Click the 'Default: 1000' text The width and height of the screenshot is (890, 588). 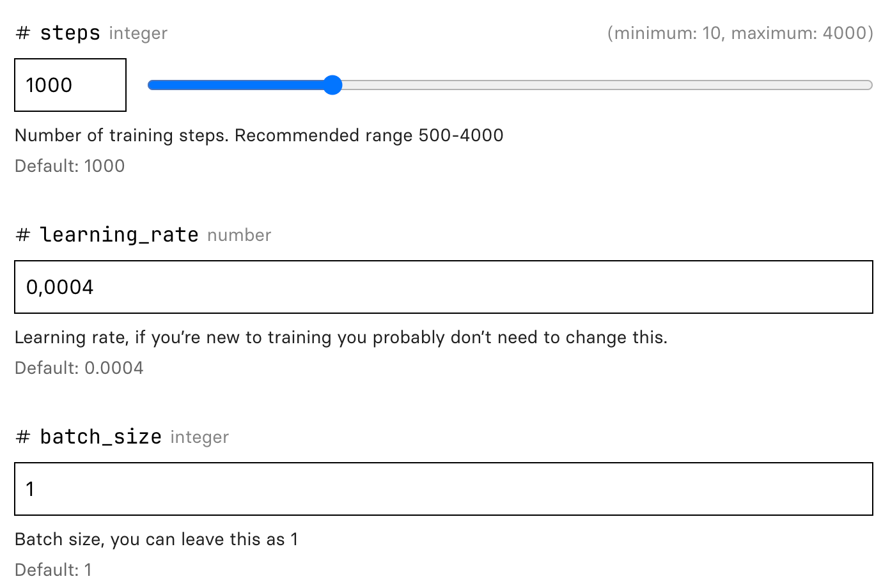coord(70,166)
